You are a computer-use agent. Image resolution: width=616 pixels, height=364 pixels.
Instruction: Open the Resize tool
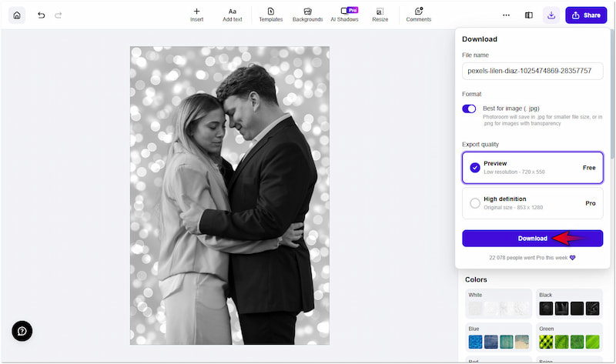380,15
